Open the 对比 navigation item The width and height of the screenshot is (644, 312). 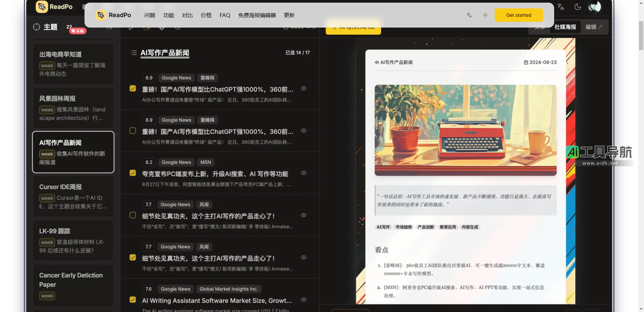point(187,15)
